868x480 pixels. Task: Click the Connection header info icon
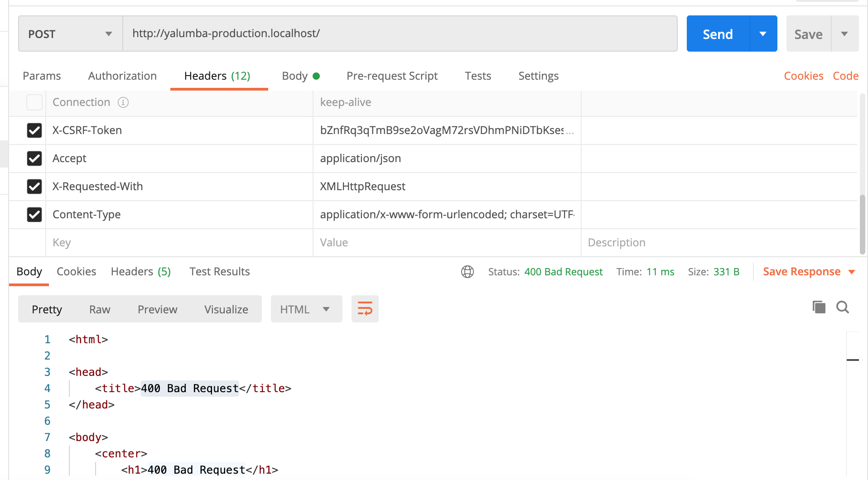pos(123,102)
